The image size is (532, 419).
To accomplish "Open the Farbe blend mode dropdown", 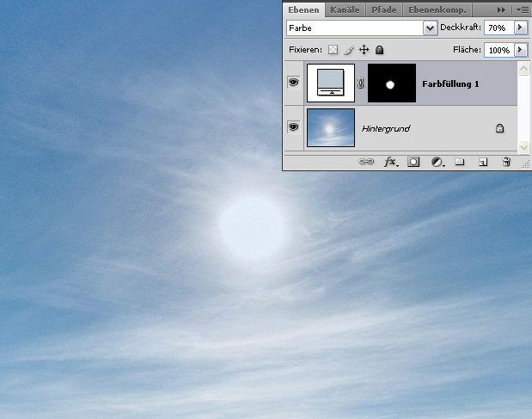I will (430, 28).
